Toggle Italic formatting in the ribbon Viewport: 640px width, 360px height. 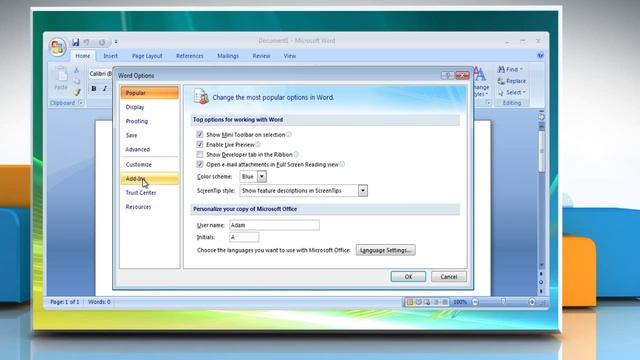point(105,89)
